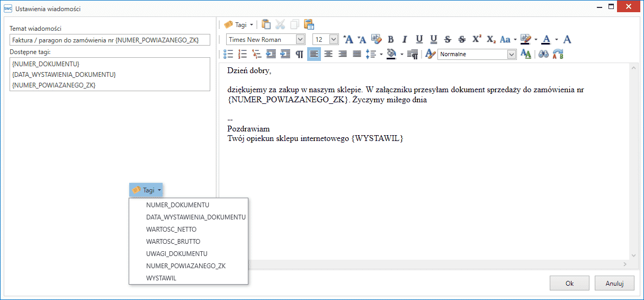Image resolution: width=644 pixels, height=300 pixels.
Task: Choose WARTOSC_BRUTTO menu entry
Action: 189,242
